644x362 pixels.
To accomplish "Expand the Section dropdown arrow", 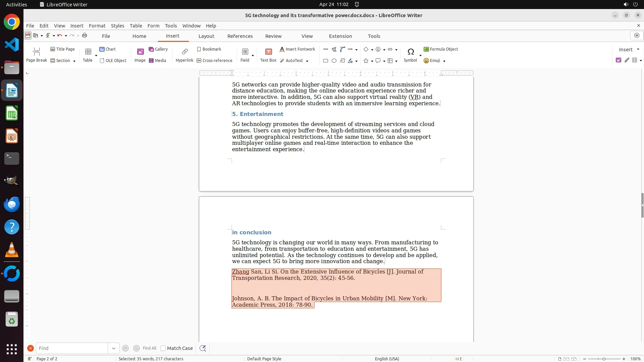I will pyautogui.click(x=74, y=61).
